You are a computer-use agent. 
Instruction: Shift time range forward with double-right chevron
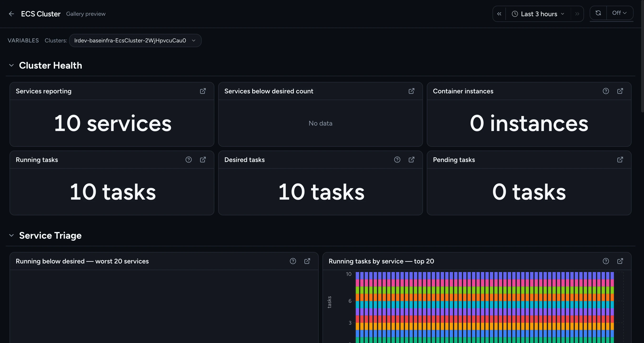(577, 14)
